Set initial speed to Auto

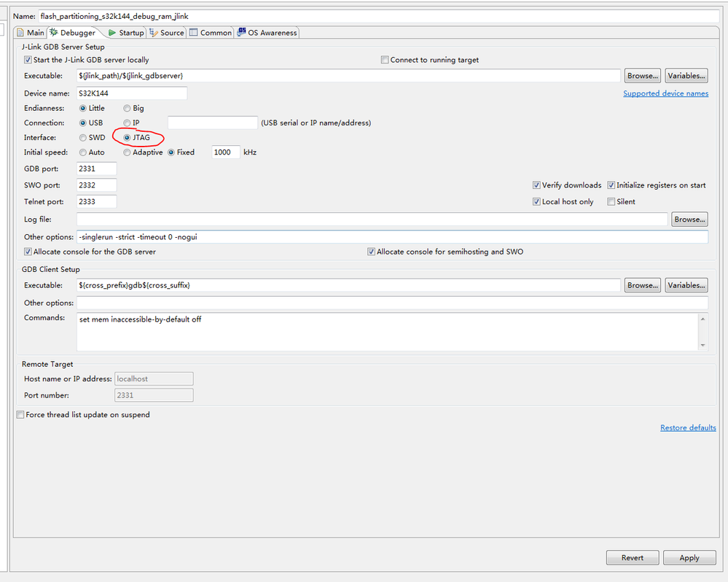[82, 152]
